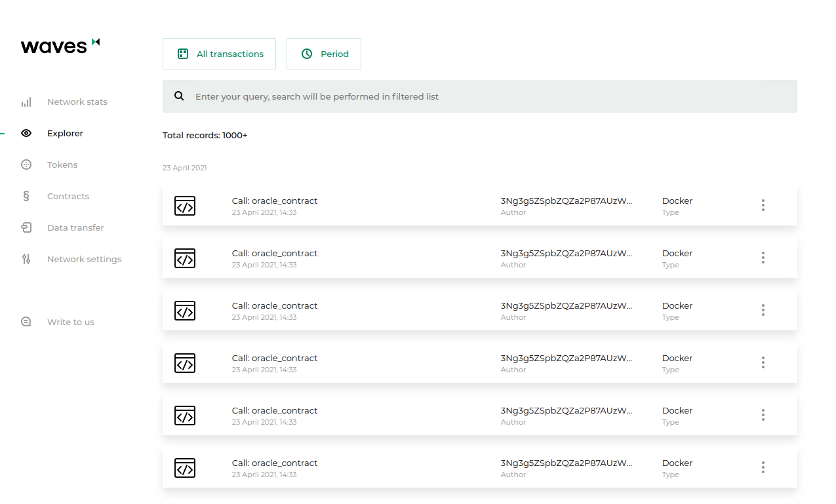Image resolution: width=836 pixels, height=504 pixels.
Task: Switch to the All transactions filter
Action: tap(219, 53)
